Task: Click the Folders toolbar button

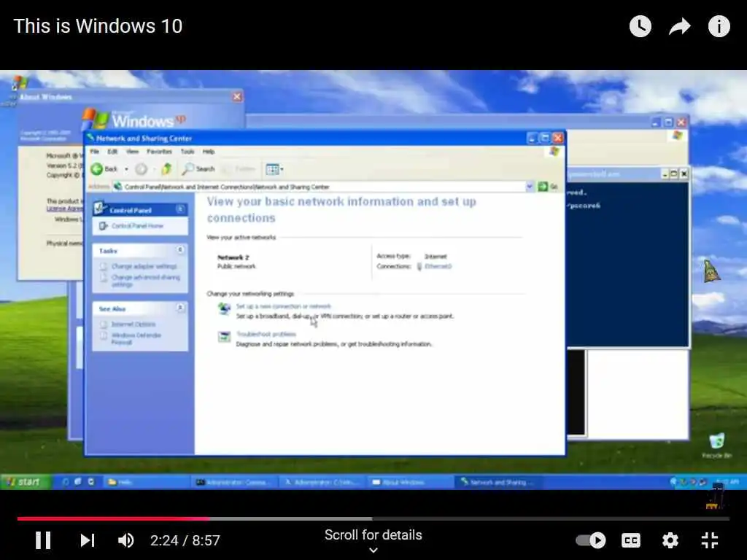Action: [240, 169]
